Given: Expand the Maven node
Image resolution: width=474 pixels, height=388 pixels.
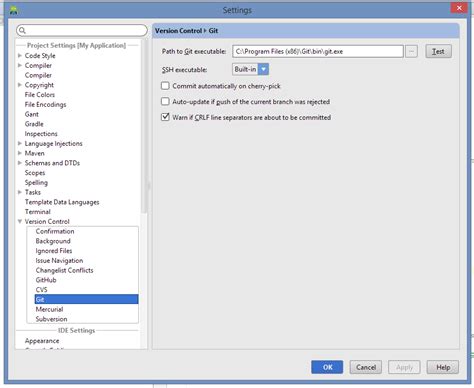Looking at the screenshot, I should 20,153.
